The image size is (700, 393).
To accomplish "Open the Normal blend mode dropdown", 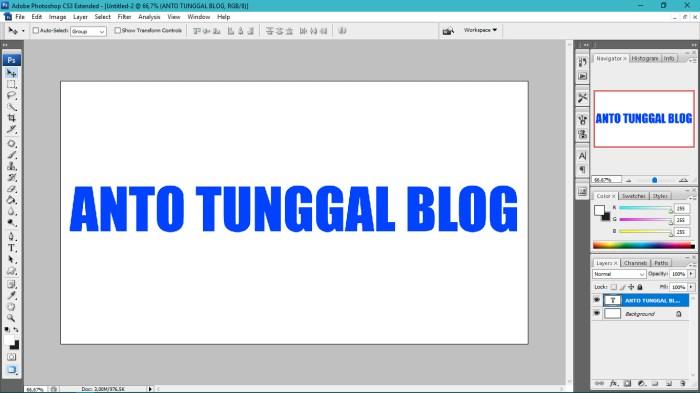I will coord(619,274).
